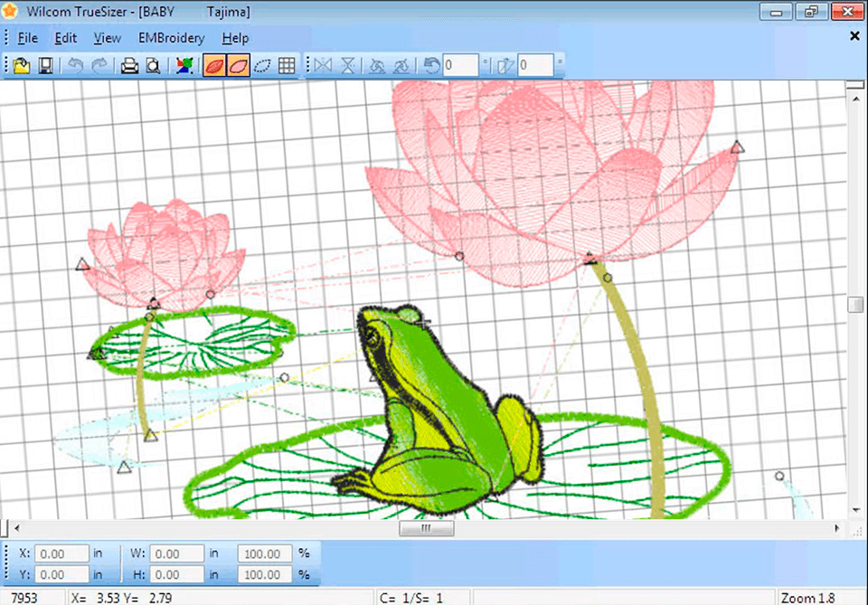868x605 pixels.
Task: Open the View menu
Action: [x=107, y=38]
